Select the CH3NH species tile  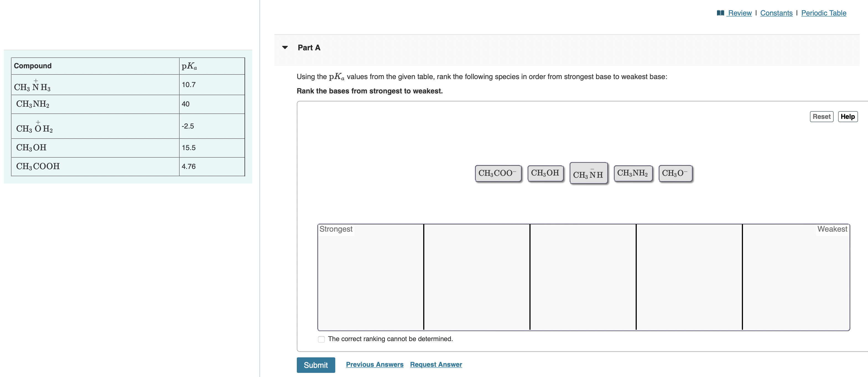pos(588,174)
